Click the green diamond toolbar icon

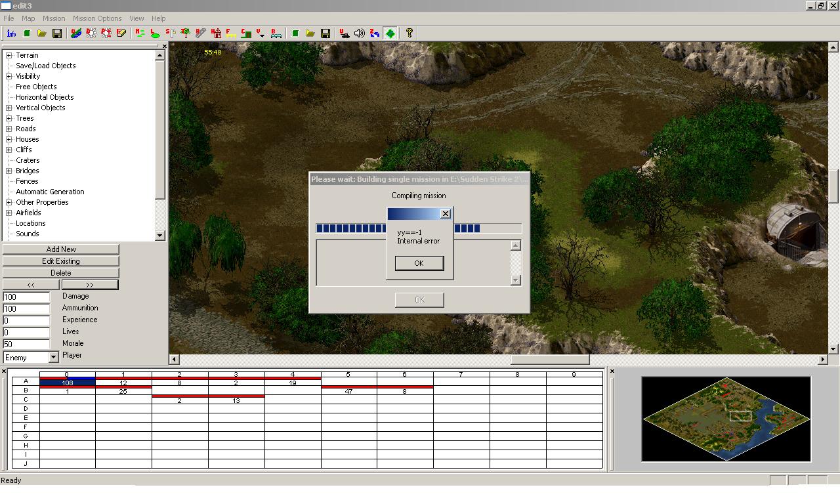[x=390, y=33]
